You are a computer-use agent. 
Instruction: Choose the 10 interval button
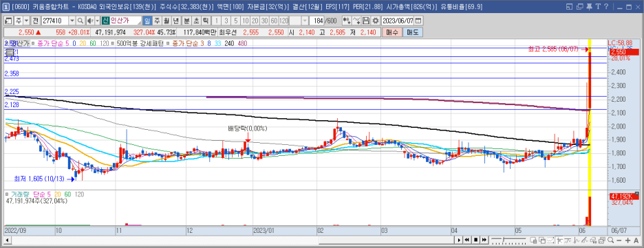[x=246, y=21]
